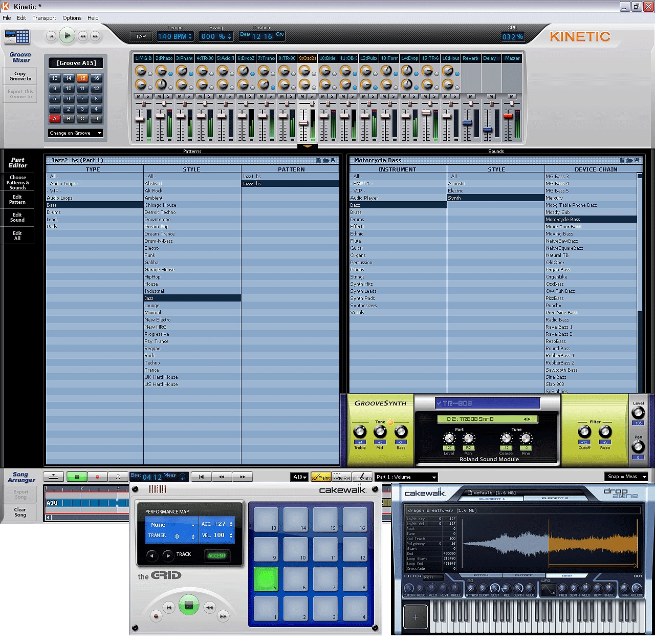
Task: Click the TAP tempo button
Action: 141,36
